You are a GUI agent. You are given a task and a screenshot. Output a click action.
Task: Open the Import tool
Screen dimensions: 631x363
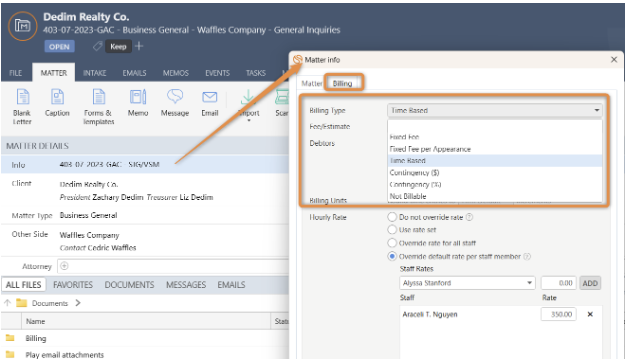click(x=248, y=104)
